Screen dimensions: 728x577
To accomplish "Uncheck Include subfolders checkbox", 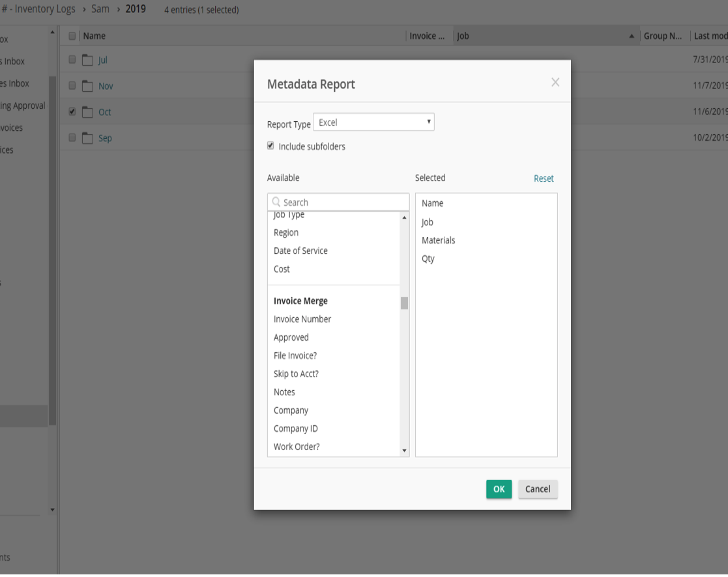I will 270,146.
